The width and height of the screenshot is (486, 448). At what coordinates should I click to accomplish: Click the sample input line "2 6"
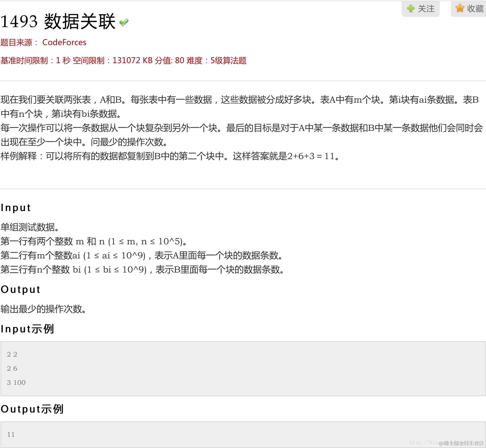coord(12,368)
